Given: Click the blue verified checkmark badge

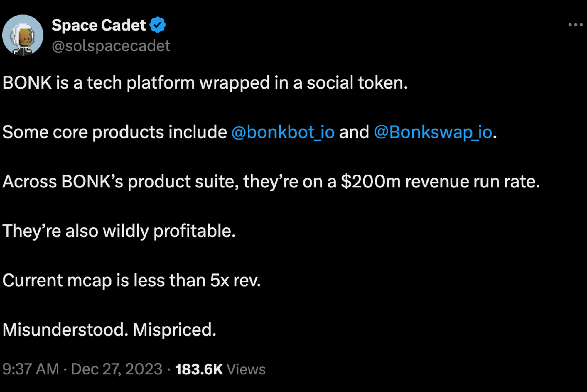Looking at the screenshot, I should [x=158, y=25].
